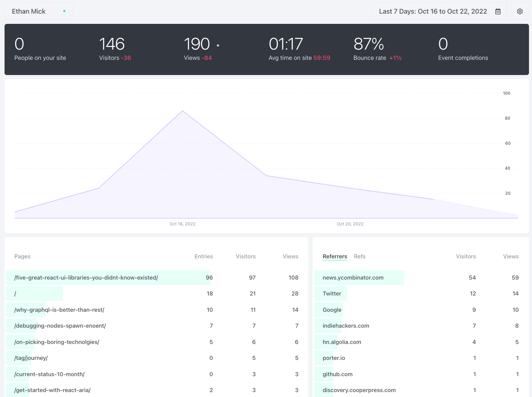The image size is (532, 397).
Task: Click the Visitors column header in Pages table
Action: click(x=246, y=256)
